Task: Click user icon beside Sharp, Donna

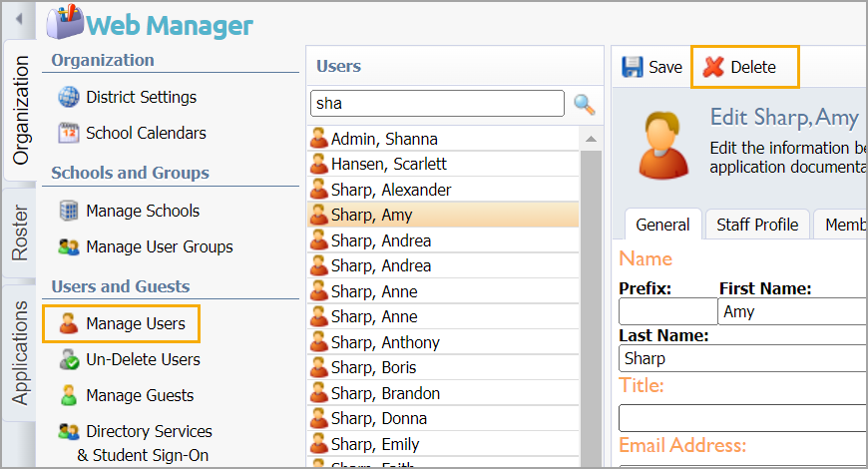Action: point(318,418)
